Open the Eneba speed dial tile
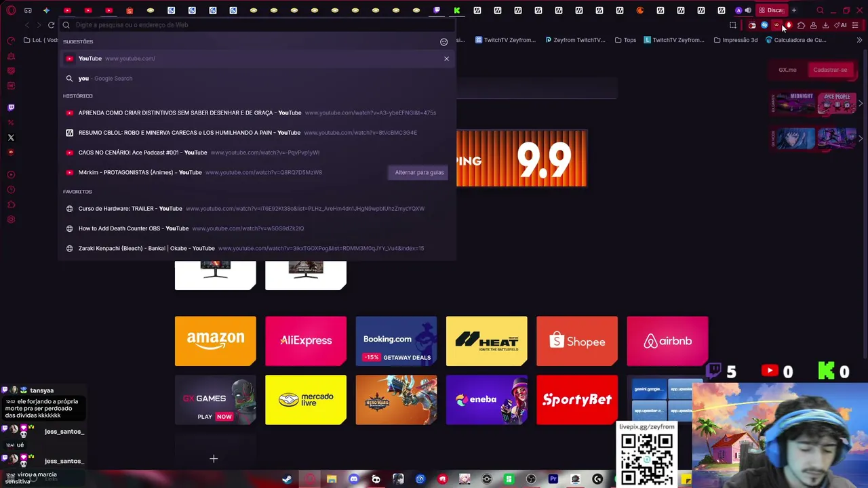The image size is (868, 488). click(487, 400)
